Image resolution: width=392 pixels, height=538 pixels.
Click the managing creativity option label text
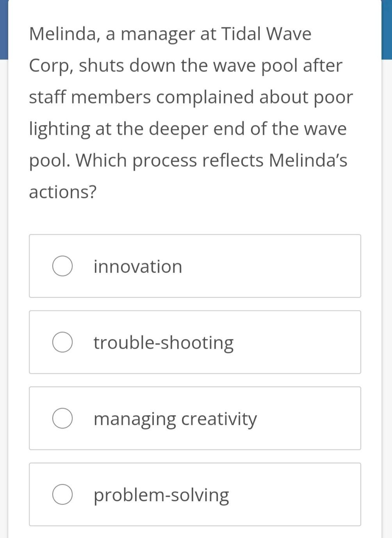[175, 418]
